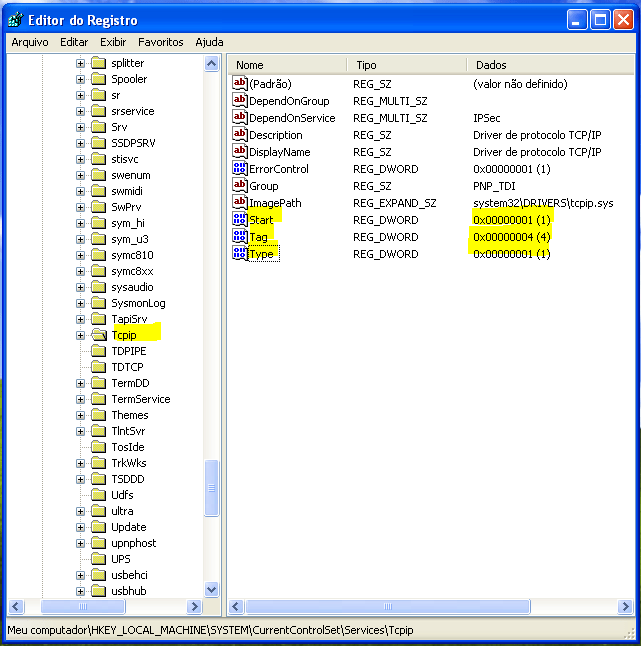
Task: Expand the Spooler key node
Action: (80, 79)
